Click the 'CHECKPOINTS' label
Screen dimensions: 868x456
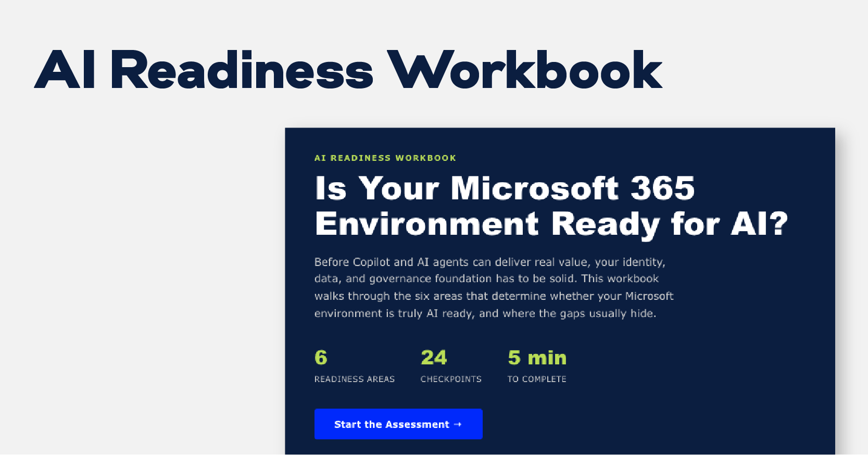(x=451, y=379)
